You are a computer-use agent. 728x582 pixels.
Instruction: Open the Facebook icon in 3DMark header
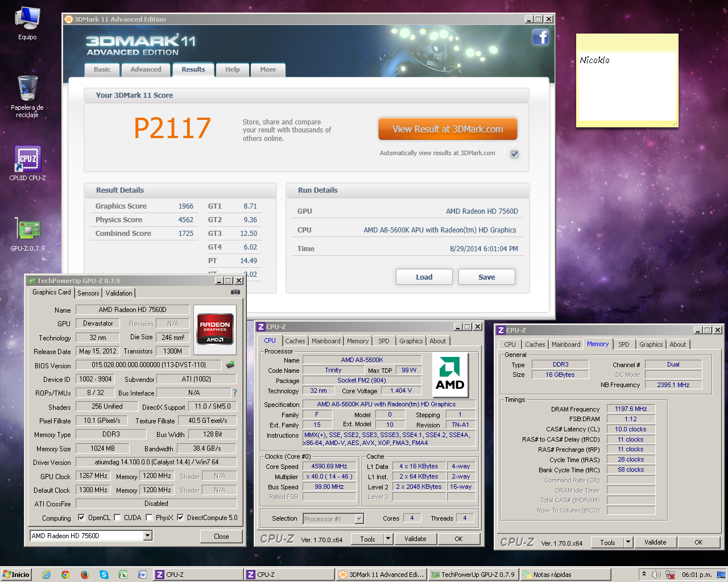pos(540,38)
